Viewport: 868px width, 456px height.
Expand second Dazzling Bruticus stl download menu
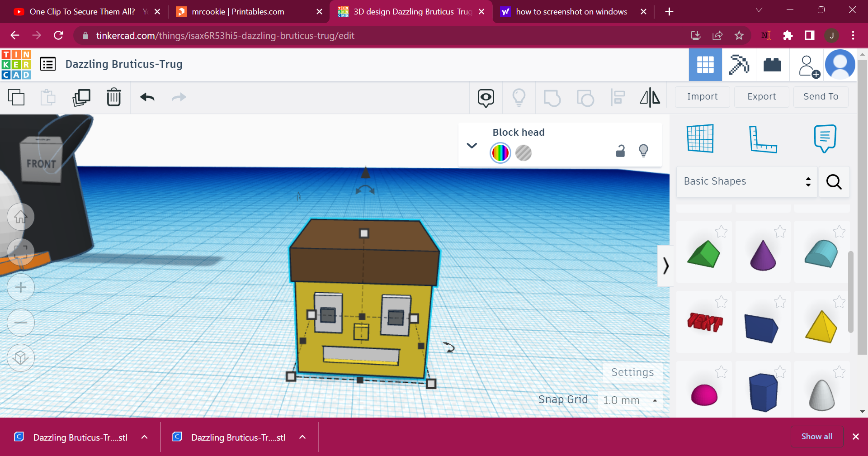click(x=302, y=437)
